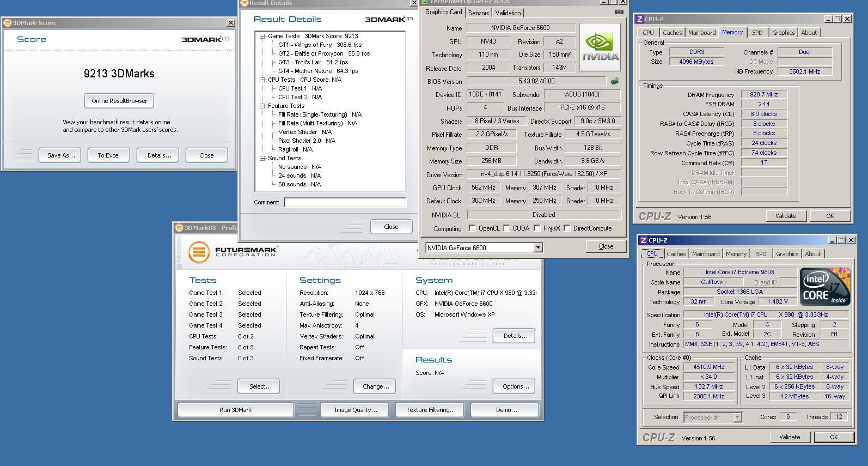868x466 pixels.
Task: Click the Online ResultBrowser button
Action: (x=119, y=101)
